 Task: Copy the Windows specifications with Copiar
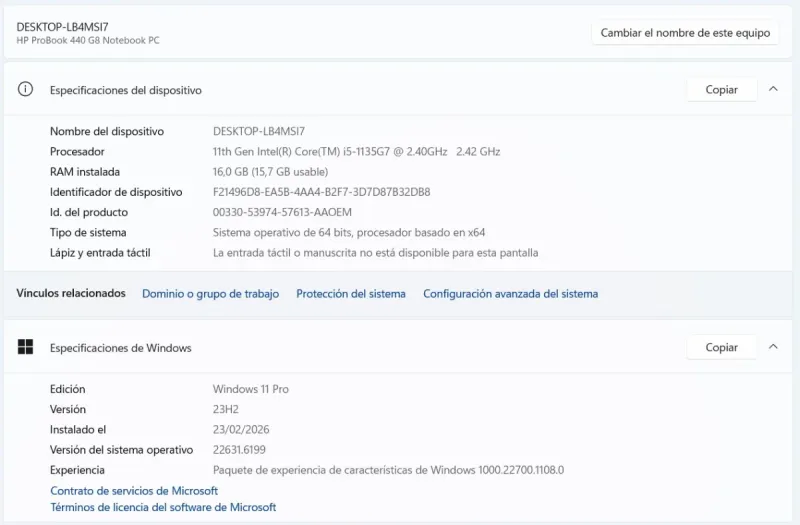721,347
